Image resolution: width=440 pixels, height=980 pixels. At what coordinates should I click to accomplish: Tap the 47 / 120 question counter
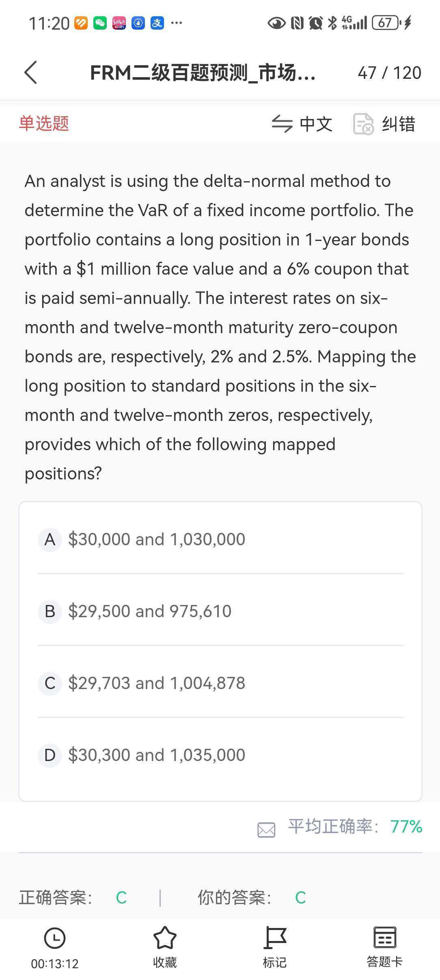389,73
